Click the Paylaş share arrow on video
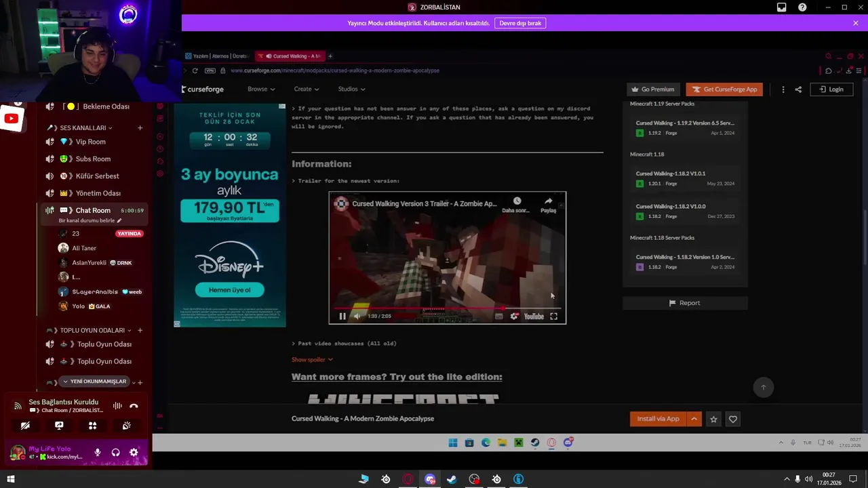 pos(548,201)
